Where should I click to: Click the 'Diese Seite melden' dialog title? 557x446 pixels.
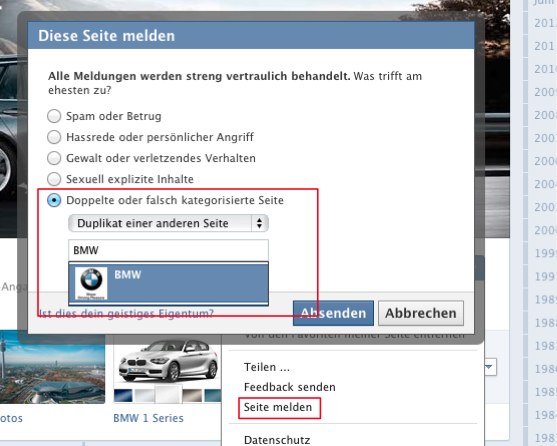click(107, 36)
